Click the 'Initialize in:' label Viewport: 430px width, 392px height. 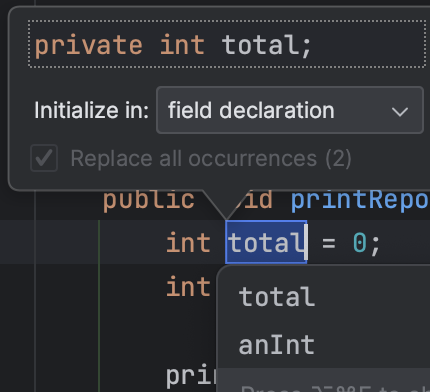point(91,110)
